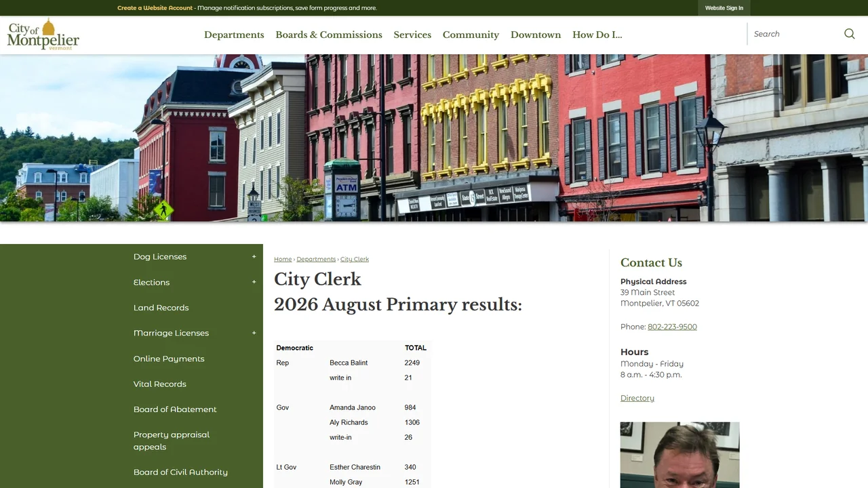Open the City of Montpelier logo home

[43, 35]
